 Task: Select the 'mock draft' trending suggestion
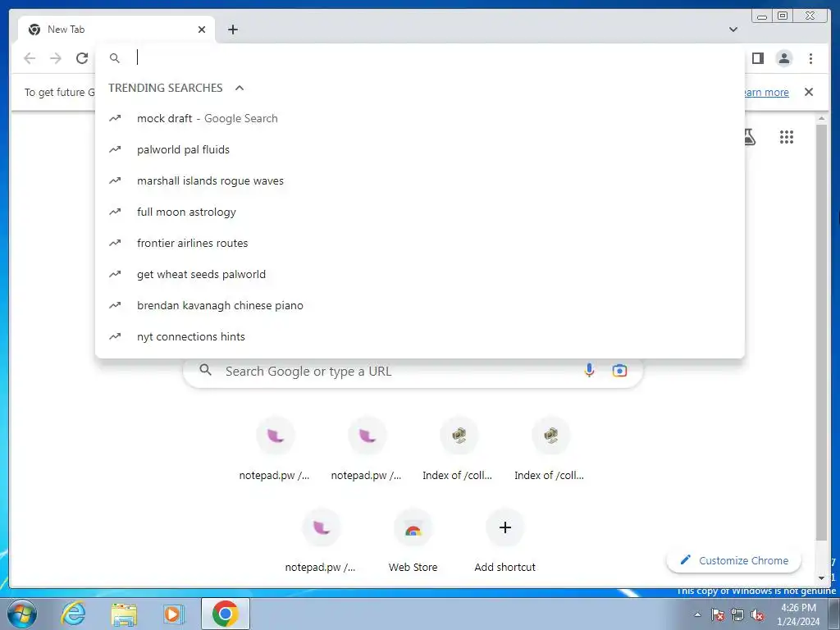point(419,118)
